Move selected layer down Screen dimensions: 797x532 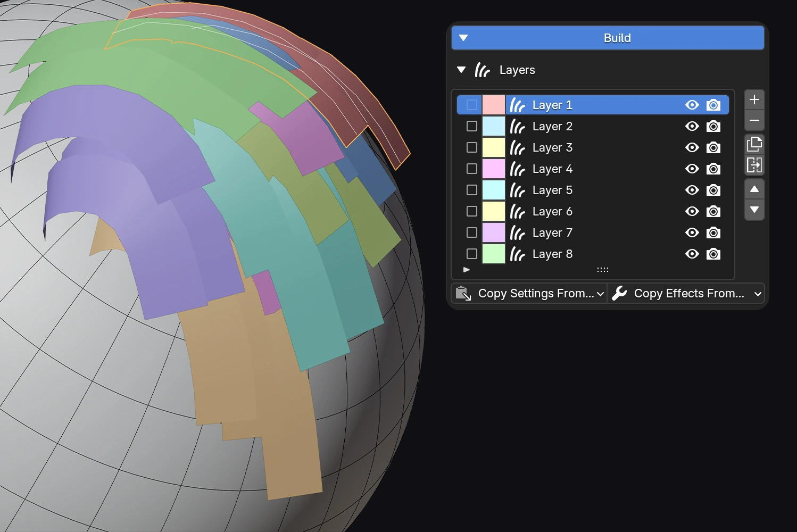(754, 210)
